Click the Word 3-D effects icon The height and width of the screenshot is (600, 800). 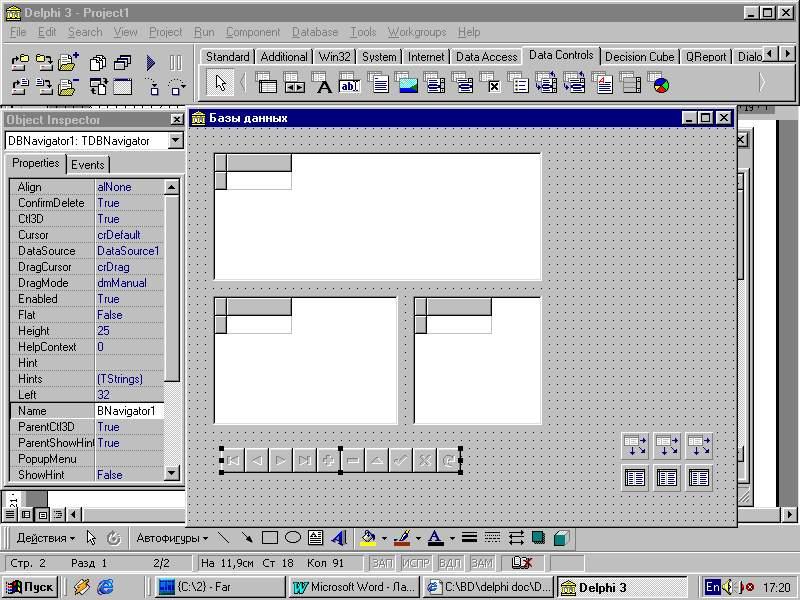tap(561, 538)
